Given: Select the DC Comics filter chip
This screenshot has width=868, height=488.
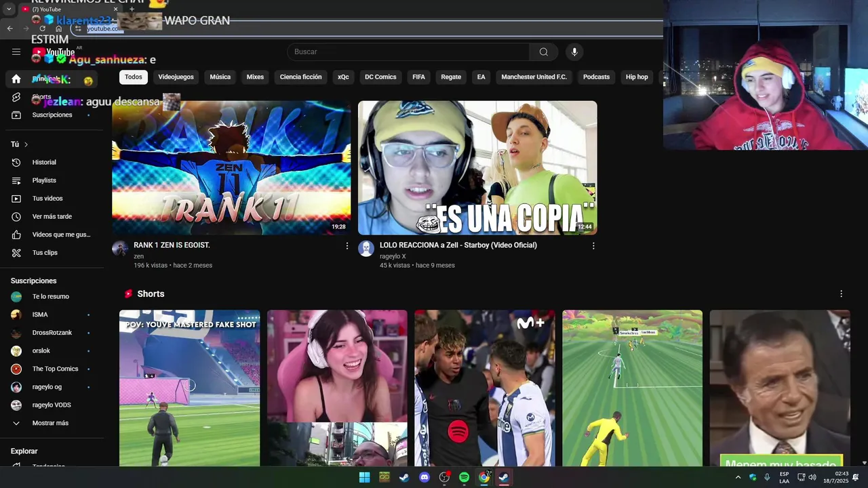Looking at the screenshot, I should [380, 77].
